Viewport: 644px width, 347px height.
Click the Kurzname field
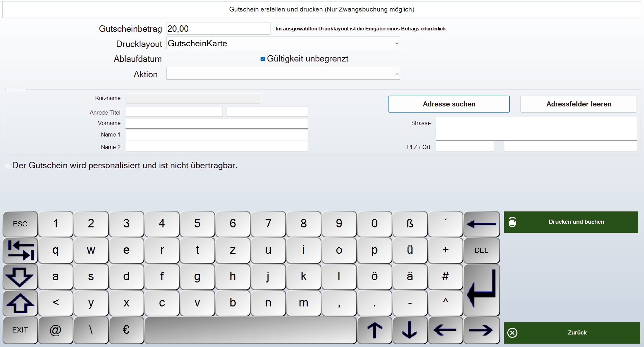193,98
